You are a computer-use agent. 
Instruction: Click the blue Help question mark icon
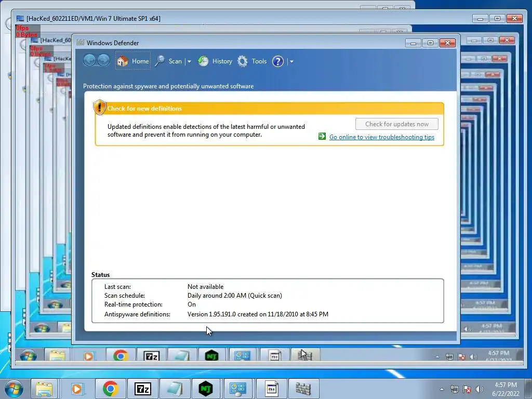click(x=278, y=61)
